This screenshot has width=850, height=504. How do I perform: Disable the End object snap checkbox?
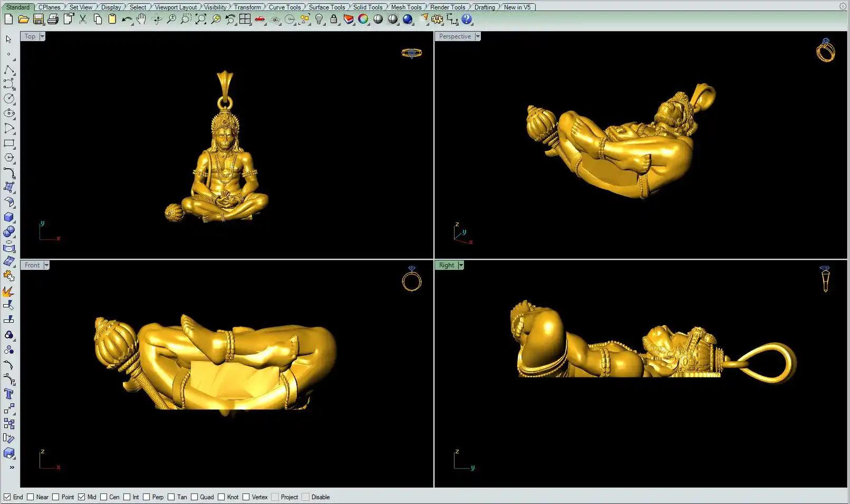click(7, 497)
